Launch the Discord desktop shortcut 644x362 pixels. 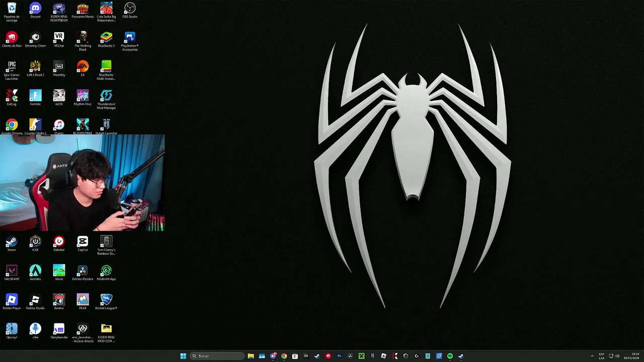[x=35, y=10]
